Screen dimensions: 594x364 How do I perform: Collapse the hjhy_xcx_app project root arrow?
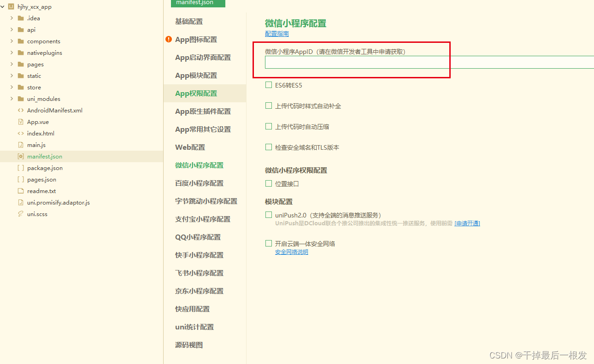point(4,7)
